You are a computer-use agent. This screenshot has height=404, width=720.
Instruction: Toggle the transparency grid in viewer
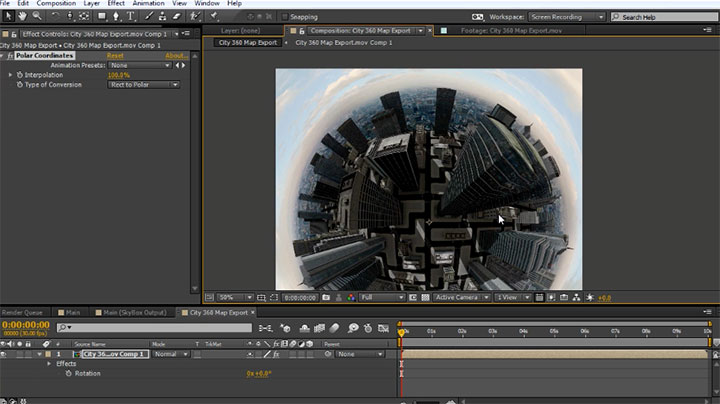[426, 297]
